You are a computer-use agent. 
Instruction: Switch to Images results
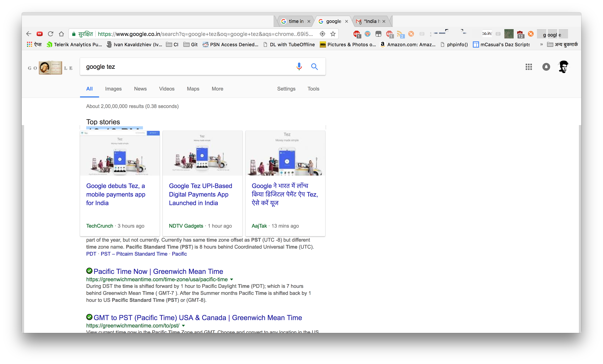(113, 89)
